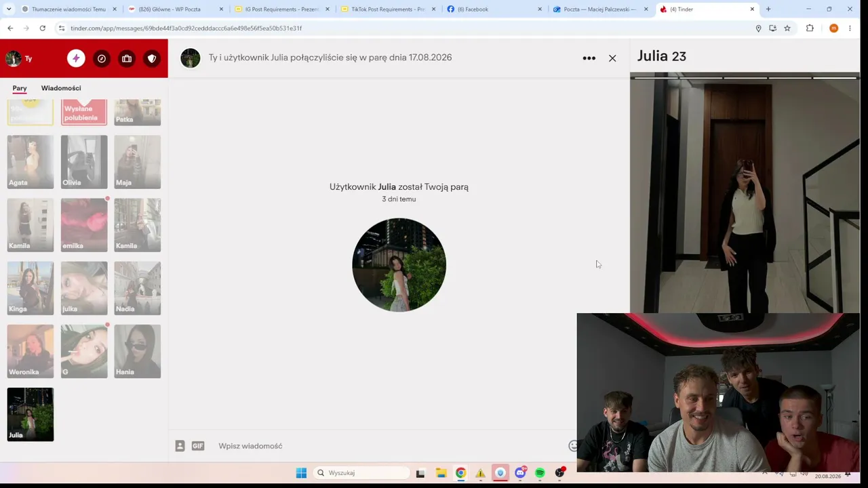Open the match thumbnail for Nadia

coord(138,288)
